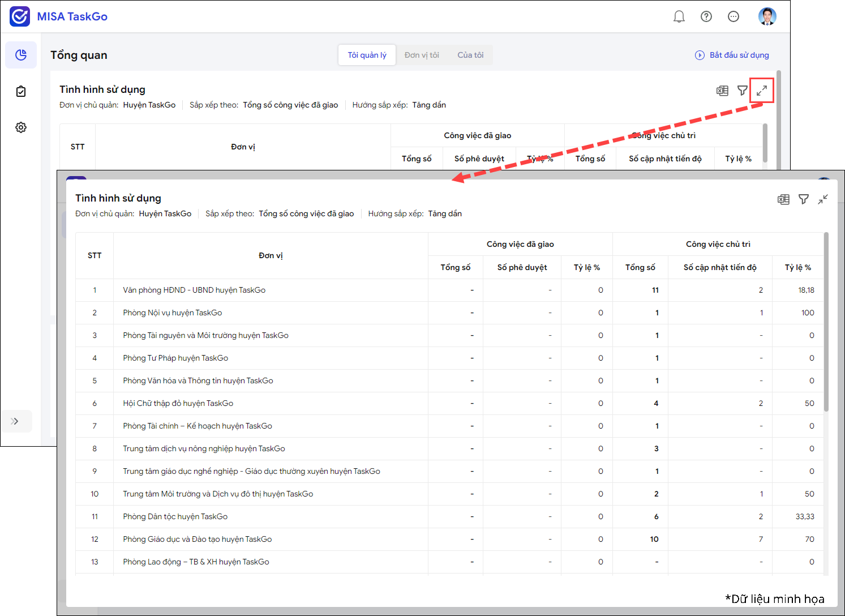Select row Phòng Tài nguyên và Môi trường
845x616 pixels.
coord(449,335)
